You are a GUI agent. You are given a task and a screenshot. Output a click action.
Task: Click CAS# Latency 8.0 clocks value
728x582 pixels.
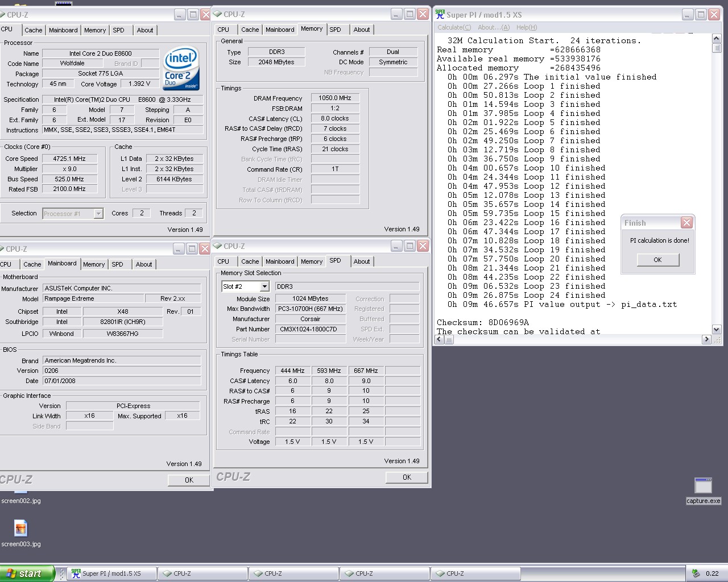tap(335, 118)
